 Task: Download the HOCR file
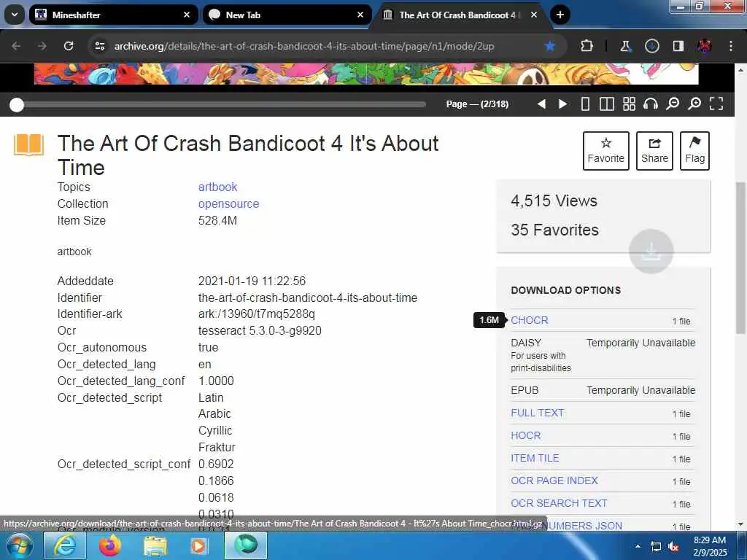point(525,436)
